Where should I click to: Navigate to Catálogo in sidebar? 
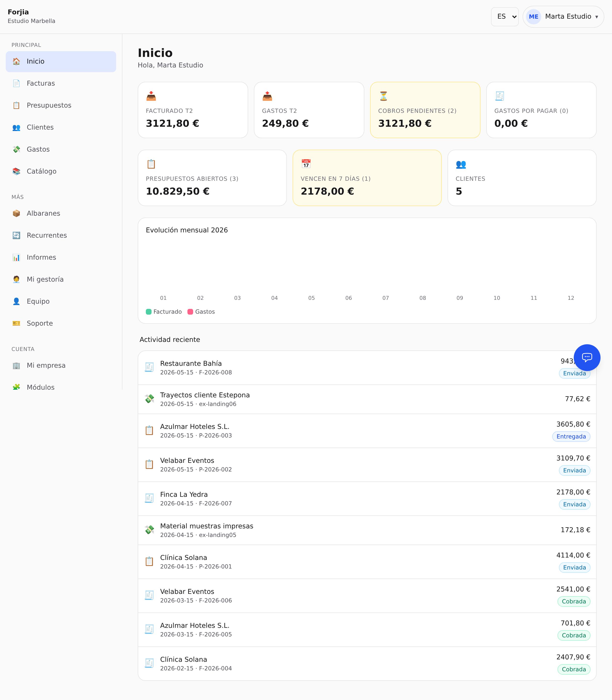[61, 171]
